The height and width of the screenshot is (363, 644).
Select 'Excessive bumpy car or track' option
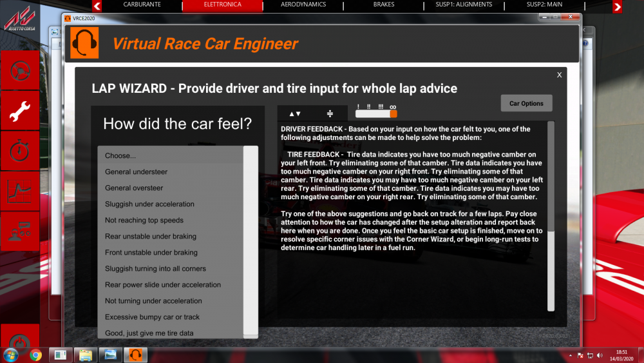171,317
